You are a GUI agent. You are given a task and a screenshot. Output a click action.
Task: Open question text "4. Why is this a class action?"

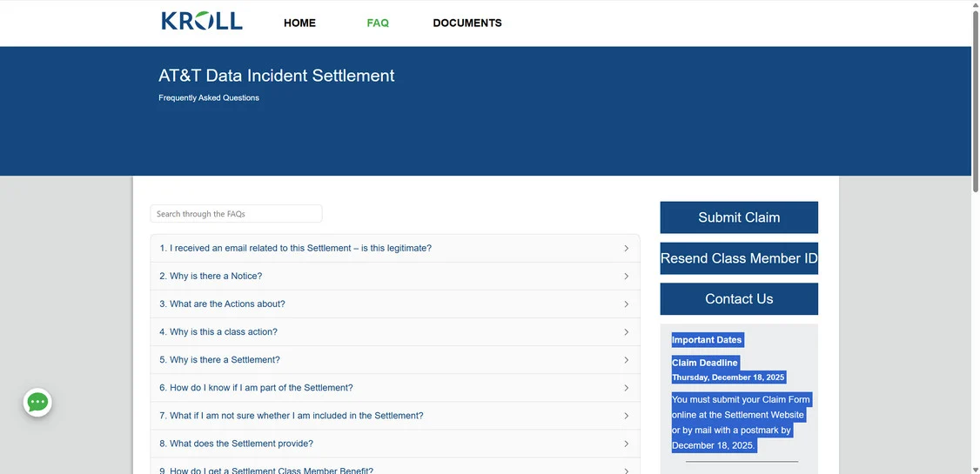[x=218, y=331]
